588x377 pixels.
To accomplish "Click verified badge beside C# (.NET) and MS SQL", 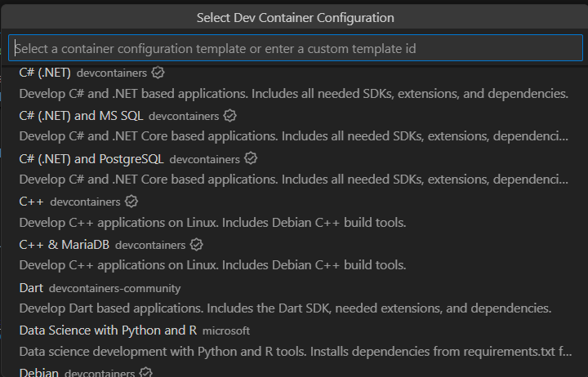I will (x=230, y=116).
